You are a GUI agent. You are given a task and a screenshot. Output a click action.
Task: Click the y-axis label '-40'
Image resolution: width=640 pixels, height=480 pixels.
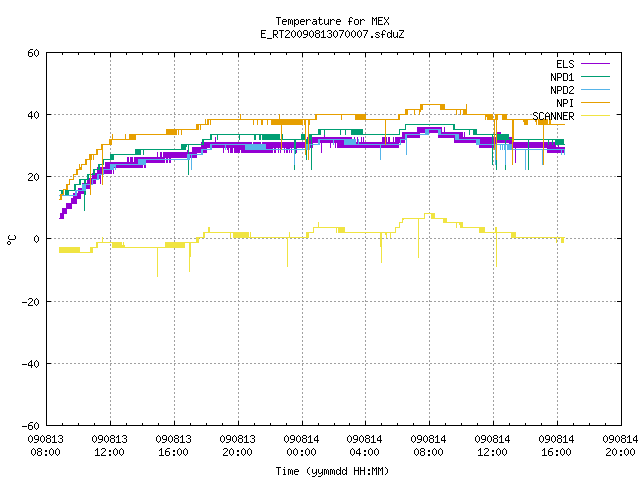coord(31,364)
